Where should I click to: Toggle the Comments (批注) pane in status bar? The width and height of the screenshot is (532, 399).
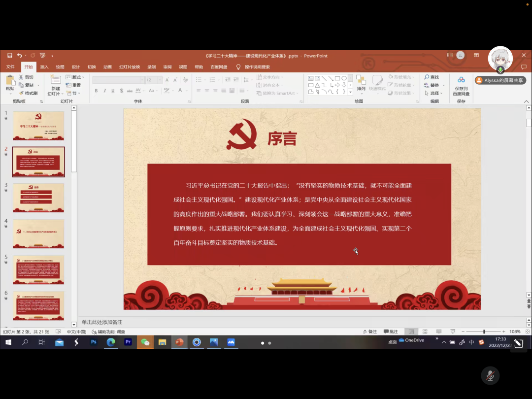390,332
